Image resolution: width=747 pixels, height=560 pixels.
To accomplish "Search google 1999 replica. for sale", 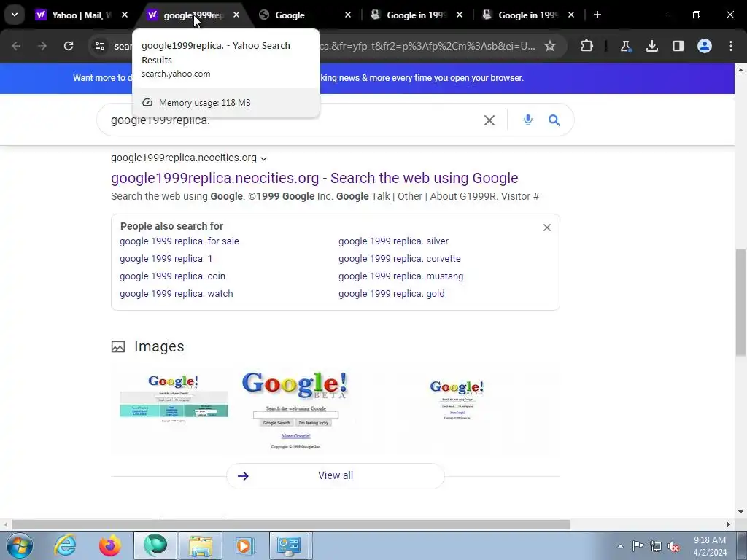I will (x=179, y=241).
